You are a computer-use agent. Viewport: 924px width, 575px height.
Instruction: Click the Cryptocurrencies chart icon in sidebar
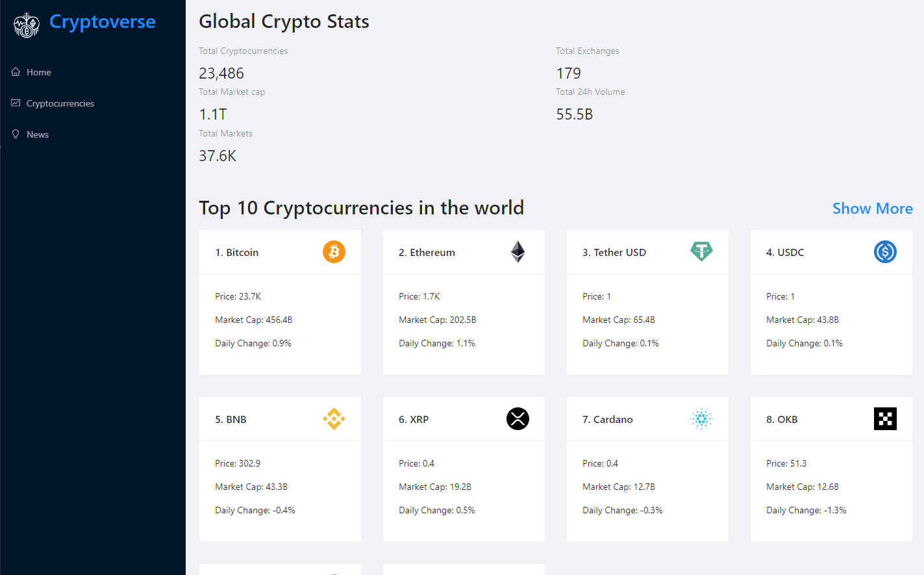coord(16,103)
